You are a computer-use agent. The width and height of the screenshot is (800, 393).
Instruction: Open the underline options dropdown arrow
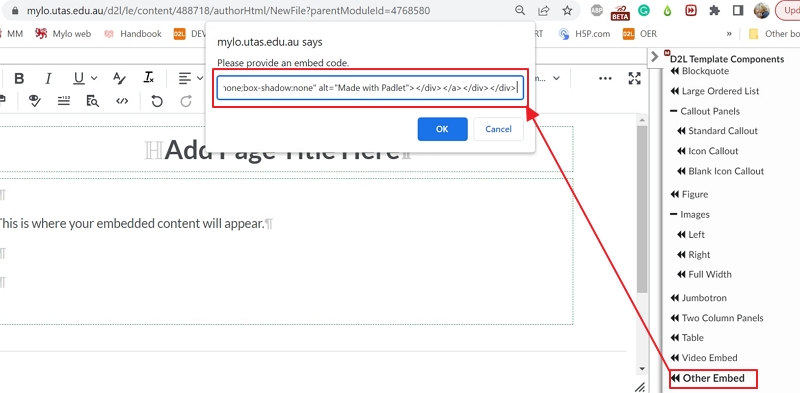point(94,78)
